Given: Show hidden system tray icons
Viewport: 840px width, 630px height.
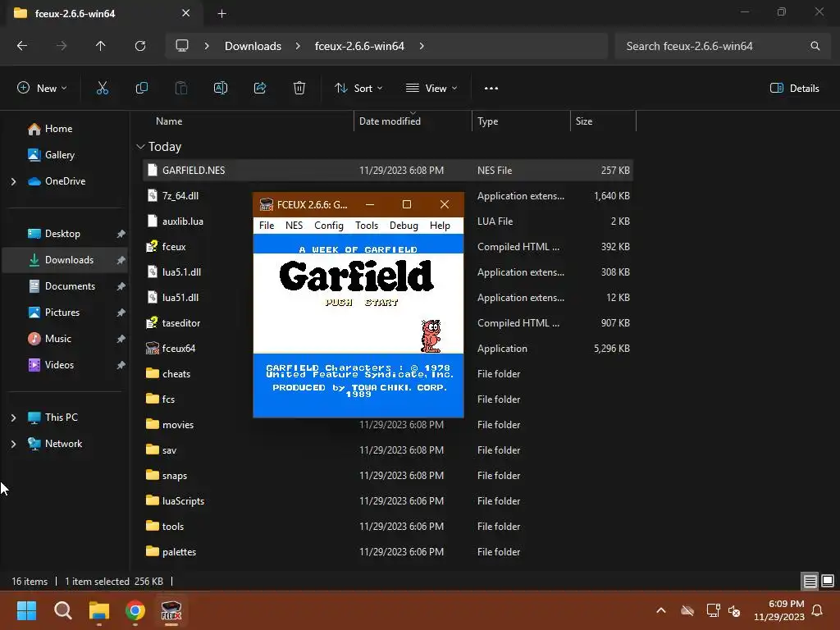Looking at the screenshot, I should click(x=661, y=610).
